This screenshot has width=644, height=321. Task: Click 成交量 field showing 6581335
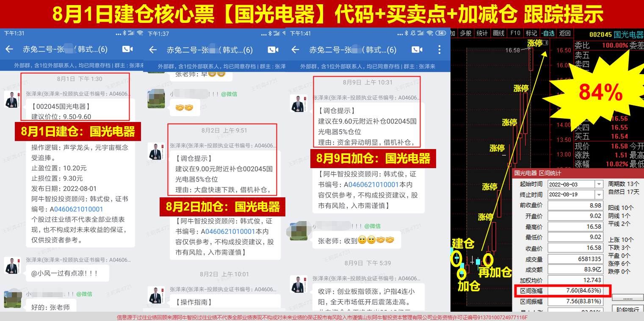[x=575, y=259]
